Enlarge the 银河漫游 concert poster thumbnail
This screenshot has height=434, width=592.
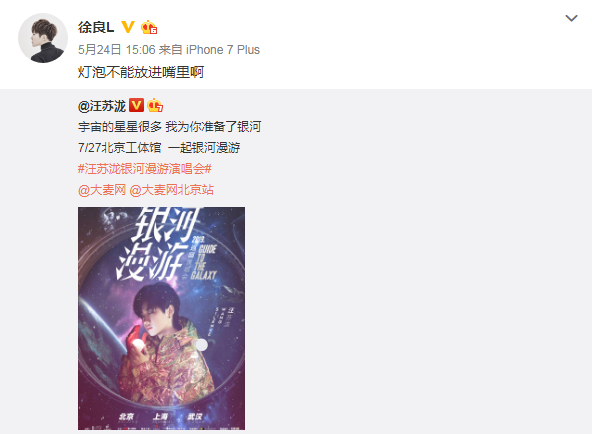click(161, 318)
